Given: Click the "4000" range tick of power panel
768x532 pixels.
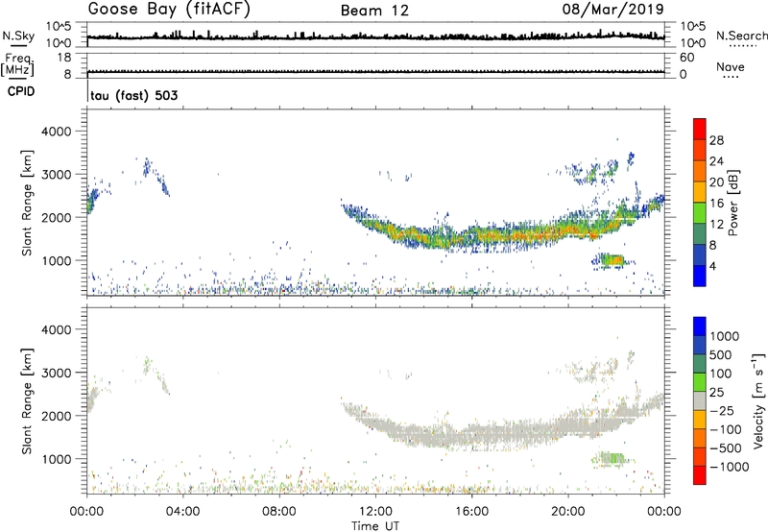Looking at the screenshot, I should click(57, 132).
